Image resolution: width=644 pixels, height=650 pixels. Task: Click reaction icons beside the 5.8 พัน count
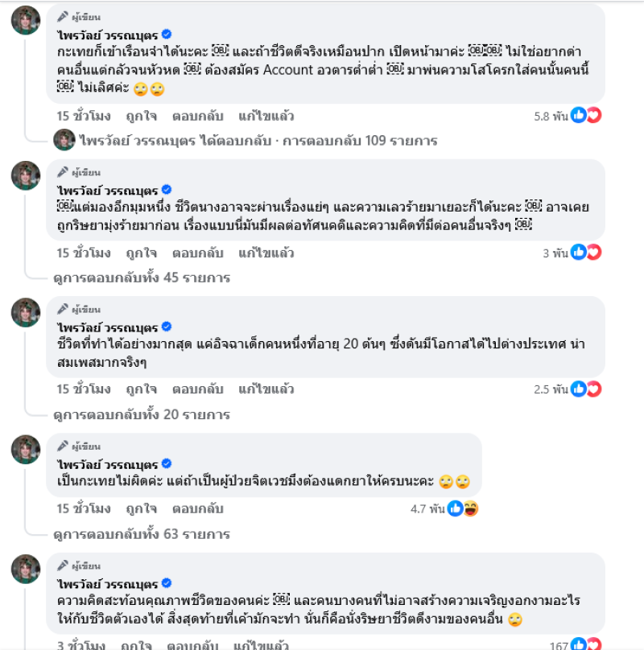(x=585, y=116)
